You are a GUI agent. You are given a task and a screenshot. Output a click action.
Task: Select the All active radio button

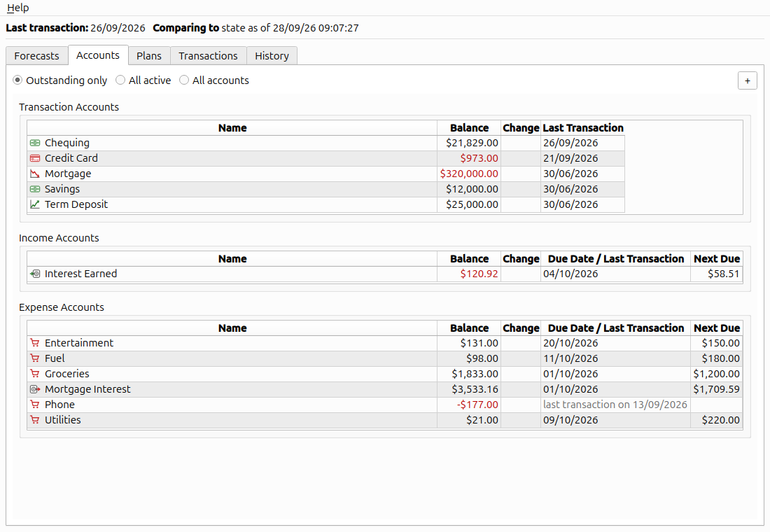(x=120, y=80)
